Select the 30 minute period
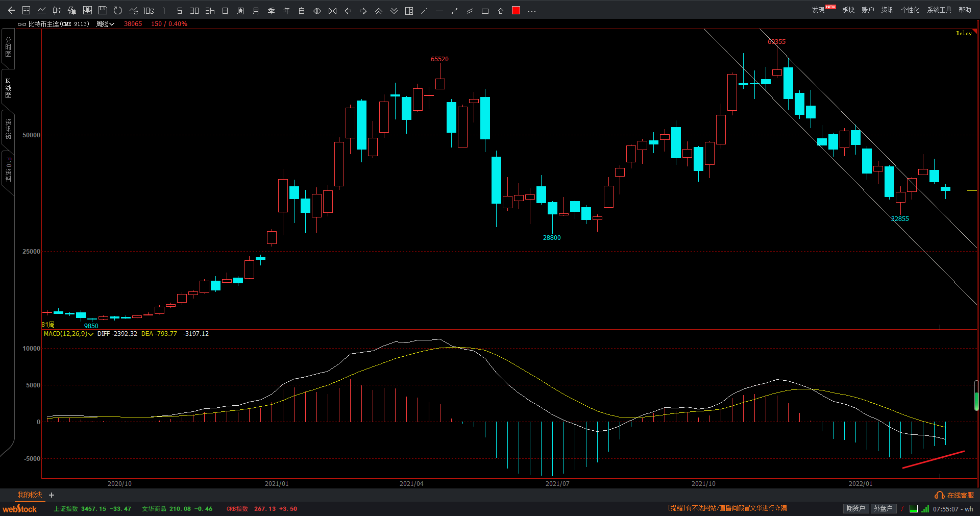This screenshot has height=516, width=980. tap(194, 11)
